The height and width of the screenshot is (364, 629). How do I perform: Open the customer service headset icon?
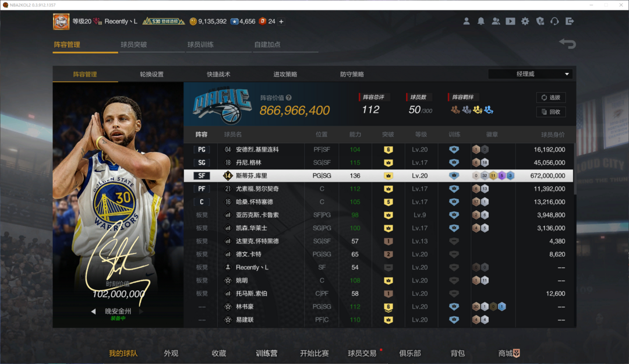555,22
